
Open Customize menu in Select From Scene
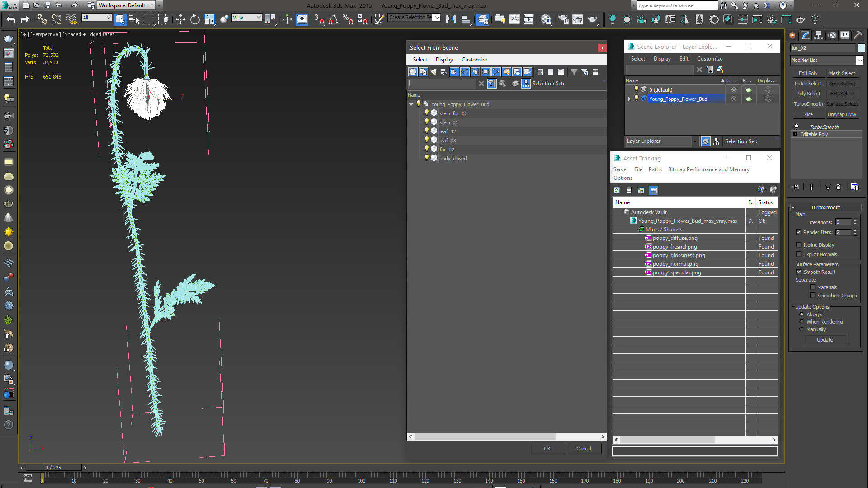point(474,60)
